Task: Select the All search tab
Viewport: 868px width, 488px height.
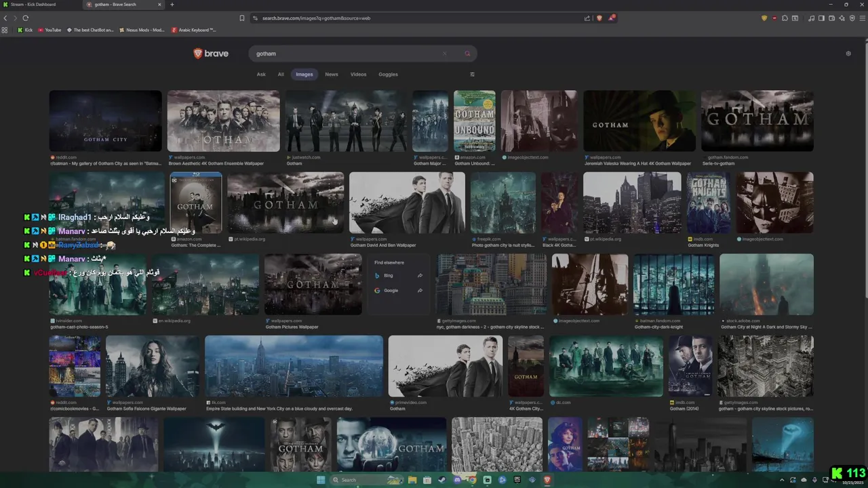Action: (x=281, y=75)
